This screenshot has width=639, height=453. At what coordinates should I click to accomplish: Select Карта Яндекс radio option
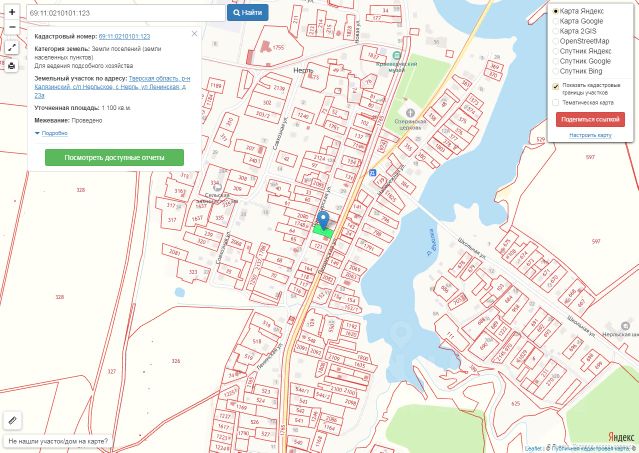coord(555,11)
